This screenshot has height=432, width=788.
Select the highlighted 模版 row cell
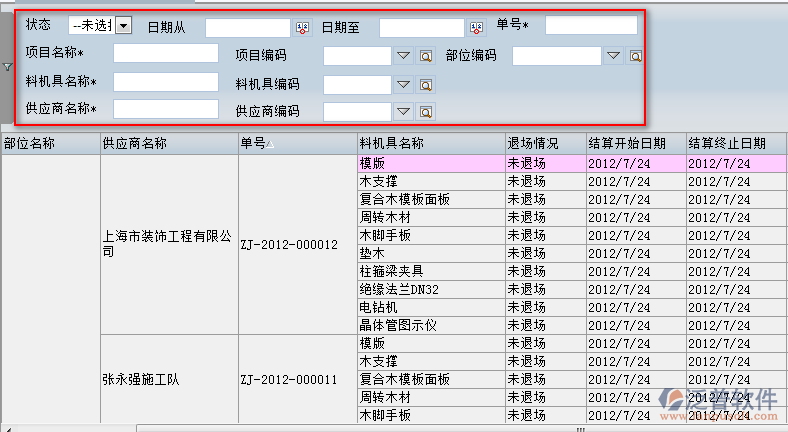click(431, 163)
